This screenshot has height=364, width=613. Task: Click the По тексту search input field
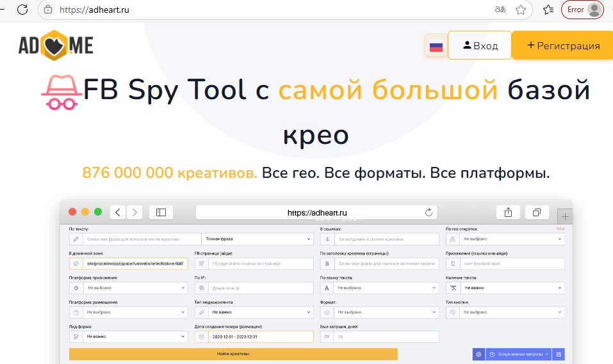click(x=142, y=239)
